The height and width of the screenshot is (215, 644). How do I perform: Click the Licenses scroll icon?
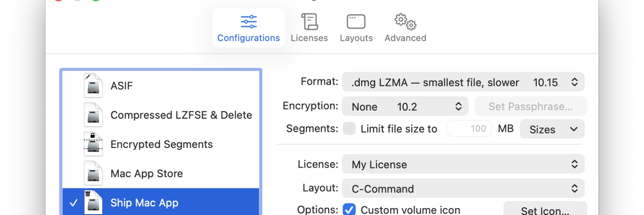point(309,21)
